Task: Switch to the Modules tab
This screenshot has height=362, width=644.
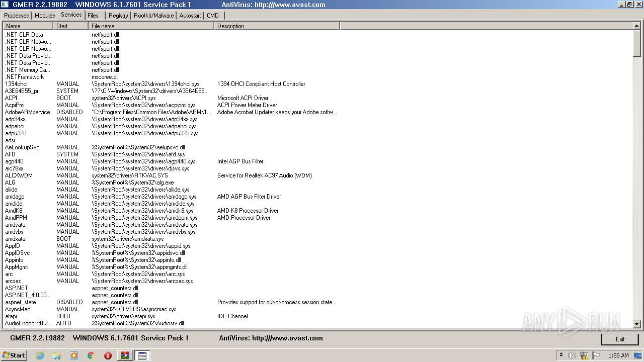Action: 45,16
